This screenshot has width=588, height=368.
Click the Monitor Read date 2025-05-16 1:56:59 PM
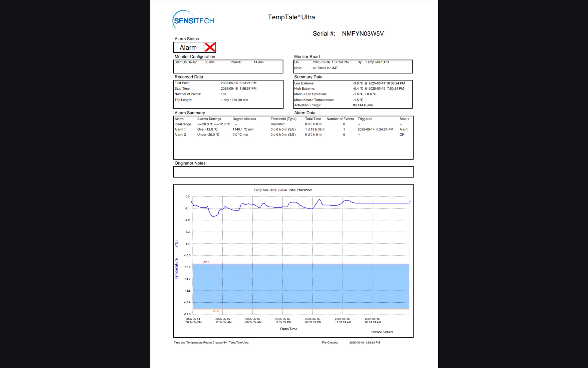tap(330, 62)
